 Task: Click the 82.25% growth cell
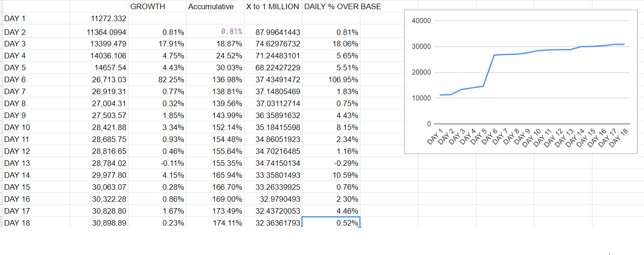[x=157, y=79]
